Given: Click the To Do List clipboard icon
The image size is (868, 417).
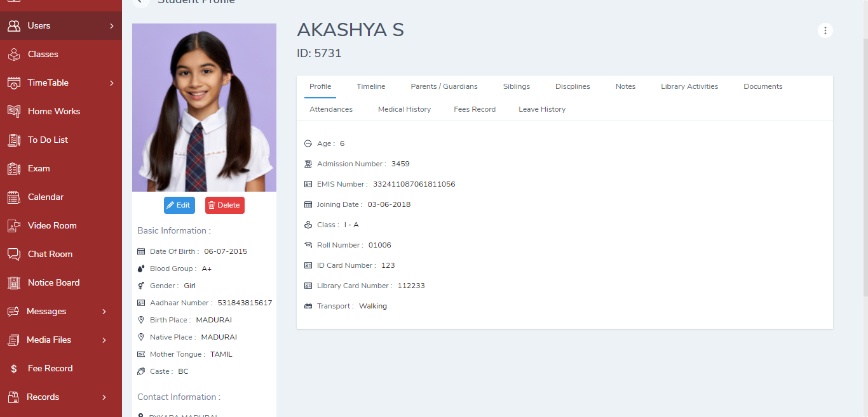Looking at the screenshot, I should coord(14,140).
